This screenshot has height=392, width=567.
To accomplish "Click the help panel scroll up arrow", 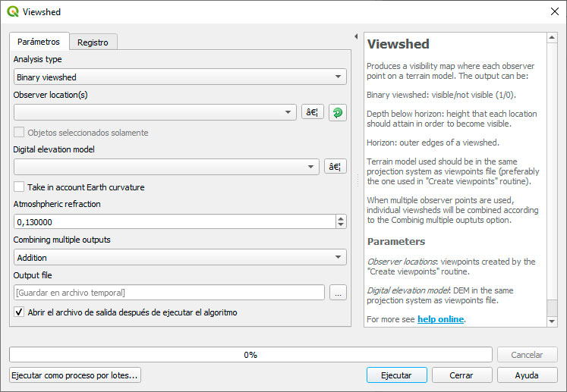I will pyautogui.click(x=552, y=37).
